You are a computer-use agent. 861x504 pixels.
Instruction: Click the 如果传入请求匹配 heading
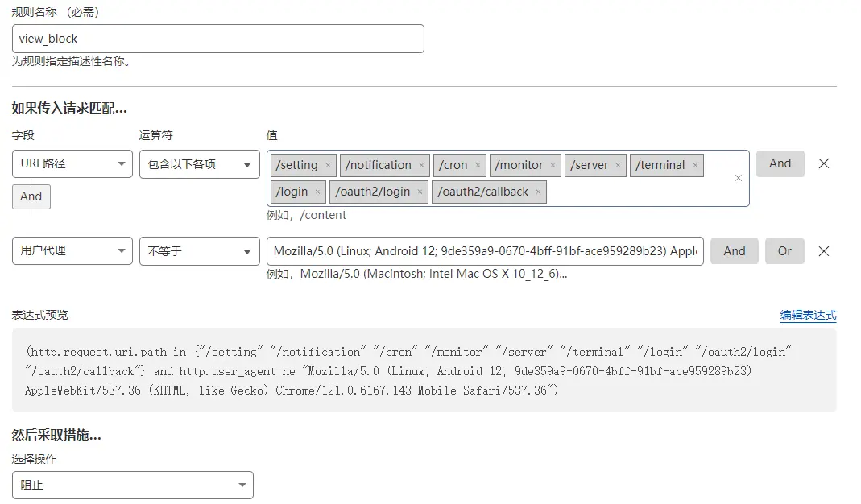pyautogui.click(x=69, y=108)
